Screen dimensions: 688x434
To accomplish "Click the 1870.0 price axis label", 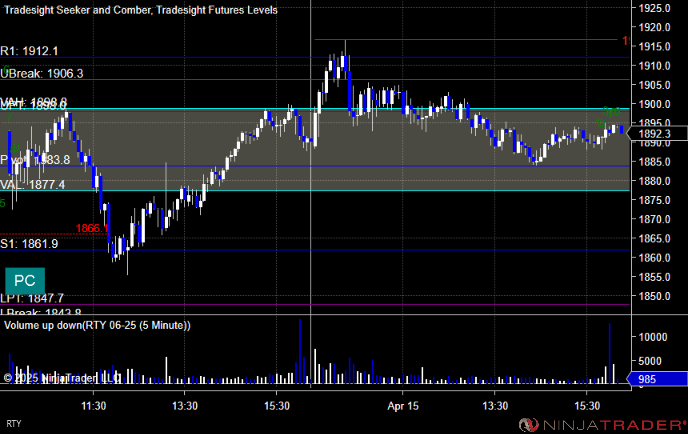I will pos(655,219).
